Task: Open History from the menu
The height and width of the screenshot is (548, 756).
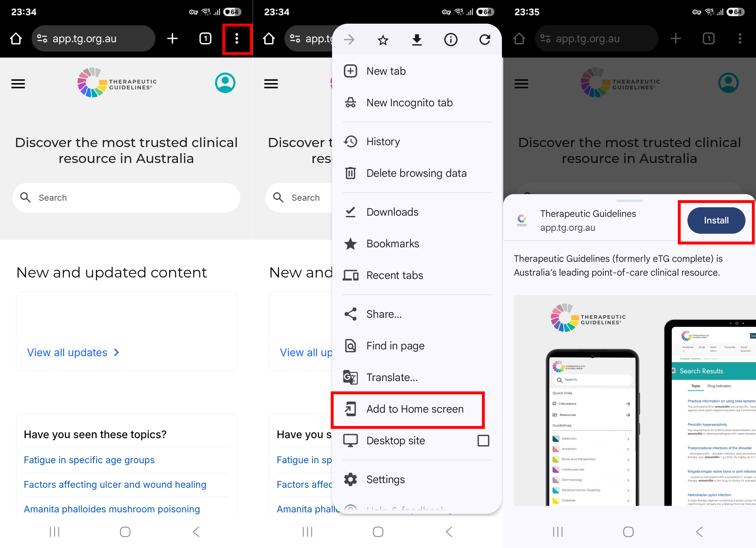Action: (x=417, y=141)
